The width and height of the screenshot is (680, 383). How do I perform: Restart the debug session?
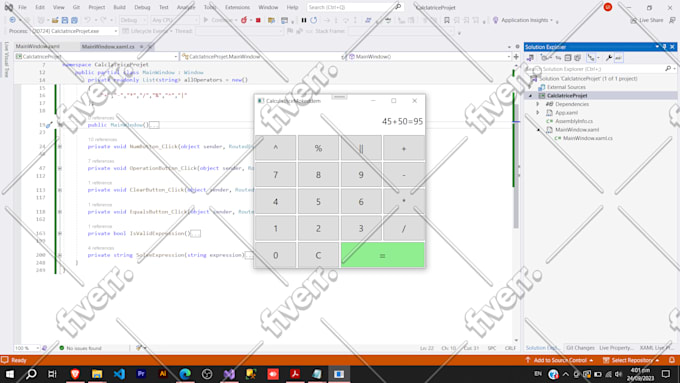pyautogui.click(x=314, y=20)
